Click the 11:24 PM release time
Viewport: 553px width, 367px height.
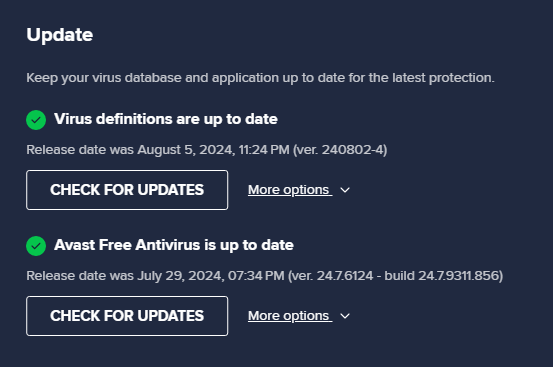264,150
